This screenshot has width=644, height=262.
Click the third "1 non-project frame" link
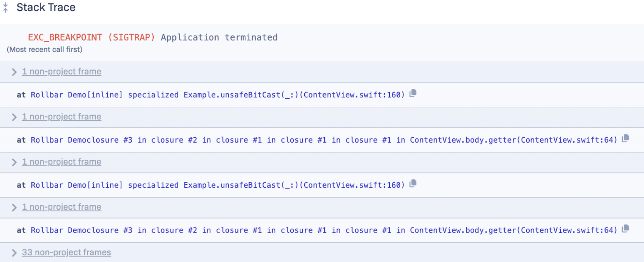62,162
